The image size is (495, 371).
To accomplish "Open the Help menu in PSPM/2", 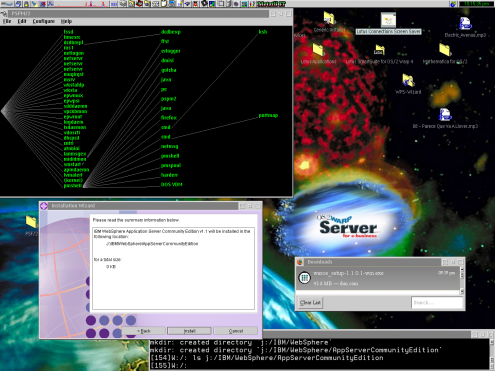I will pyautogui.click(x=66, y=21).
